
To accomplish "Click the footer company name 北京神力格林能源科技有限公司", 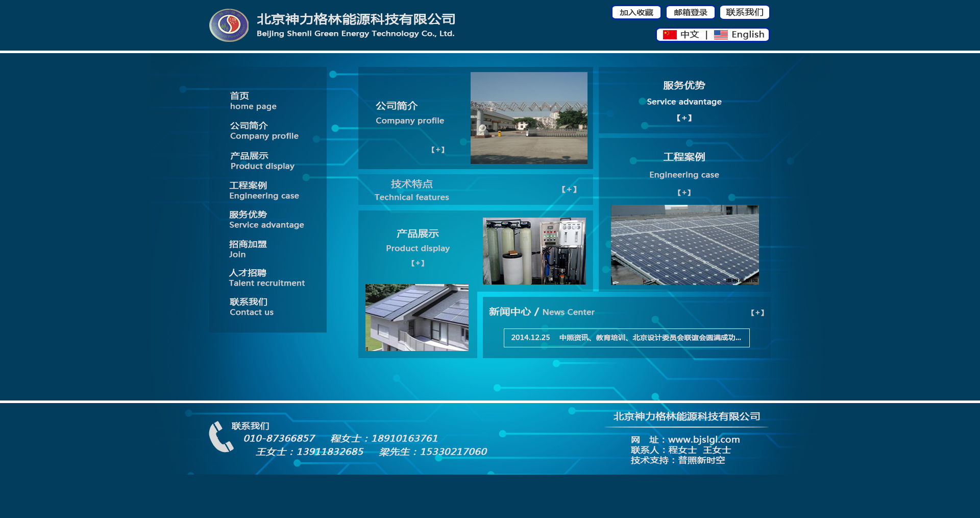I will pos(687,416).
